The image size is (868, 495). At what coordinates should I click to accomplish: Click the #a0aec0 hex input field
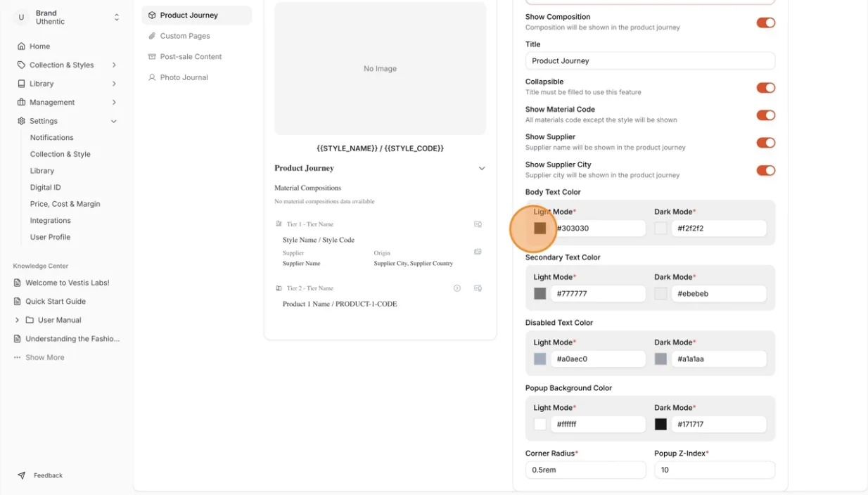599,359
